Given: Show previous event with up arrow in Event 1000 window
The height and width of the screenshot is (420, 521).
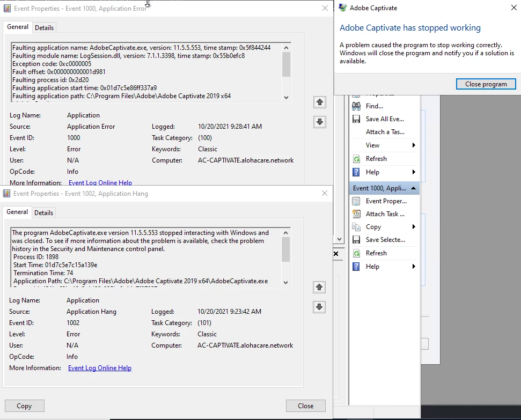Looking at the screenshot, I should (x=320, y=102).
